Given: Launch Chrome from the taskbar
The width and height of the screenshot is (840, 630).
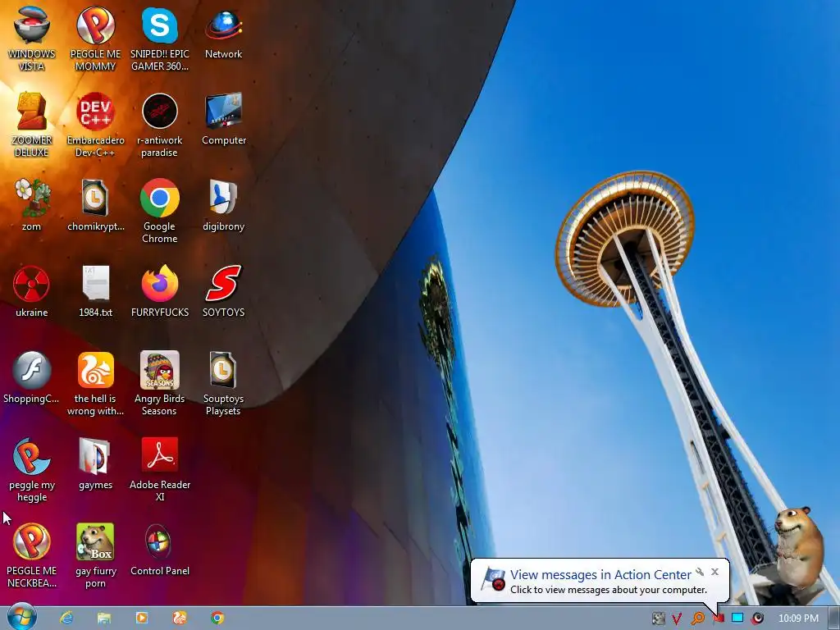Looking at the screenshot, I should coord(217,618).
